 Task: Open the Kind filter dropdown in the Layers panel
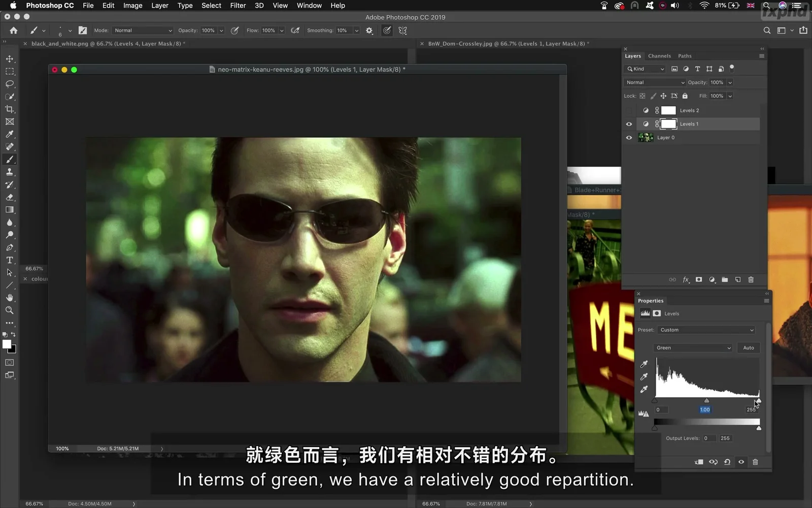pyautogui.click(x=645, y=69)
